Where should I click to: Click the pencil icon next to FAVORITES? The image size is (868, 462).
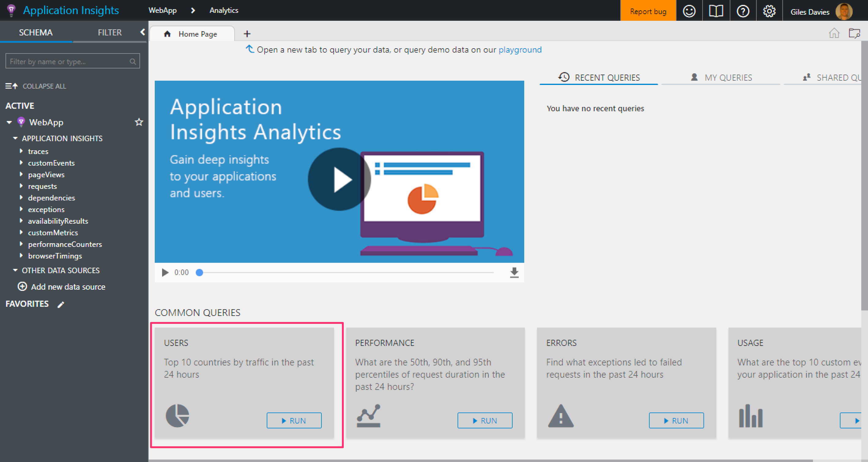(61, 305)
